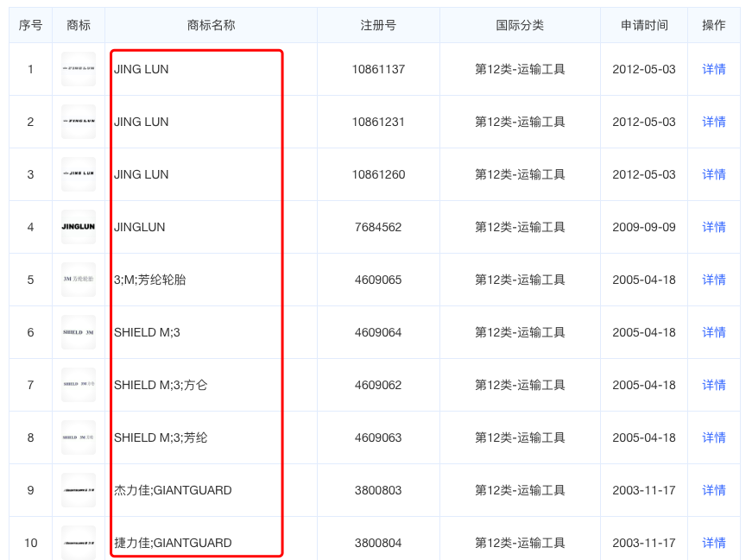Select registration number 4609063
The image size is (752, 560).
tap(378, 437)
